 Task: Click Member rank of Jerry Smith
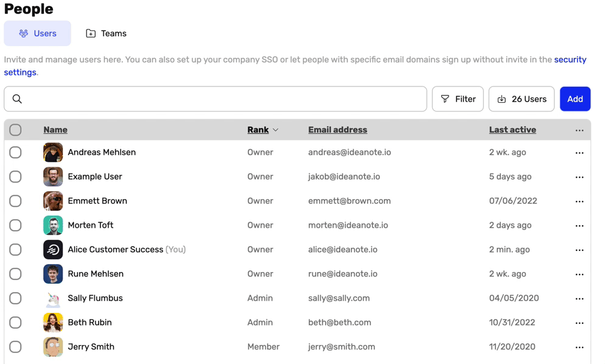263,346
